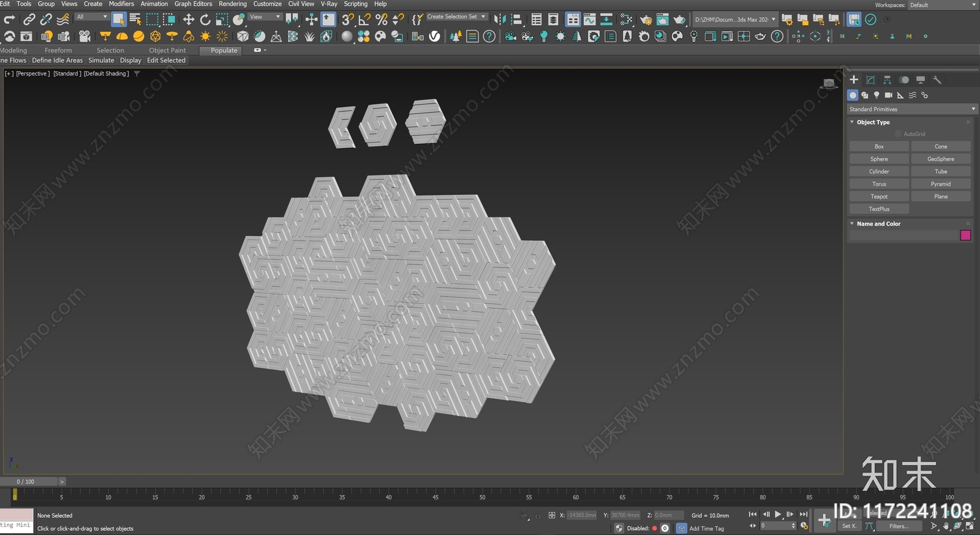Open the project path dropdown
This screenshot has height=535, width=980.
735,20
